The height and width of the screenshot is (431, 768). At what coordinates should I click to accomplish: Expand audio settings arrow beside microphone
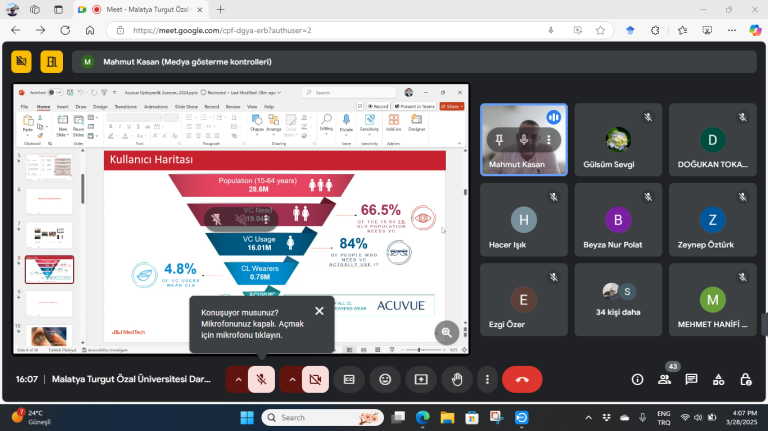[237, 379]
